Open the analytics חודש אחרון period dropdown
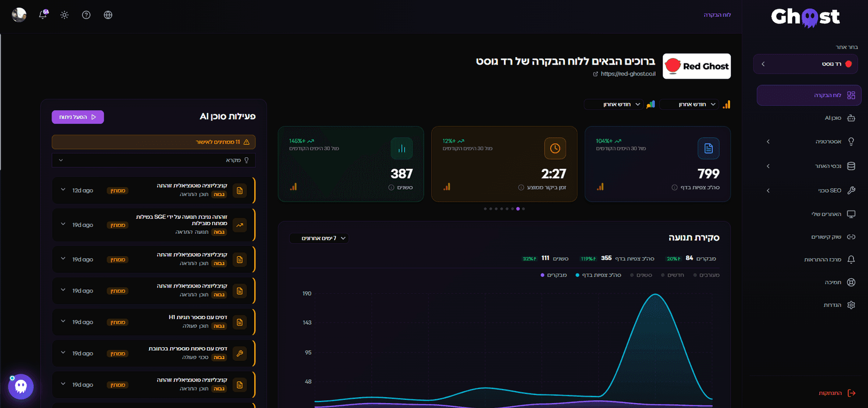This screenshot has width=868, height=408. 690,104
